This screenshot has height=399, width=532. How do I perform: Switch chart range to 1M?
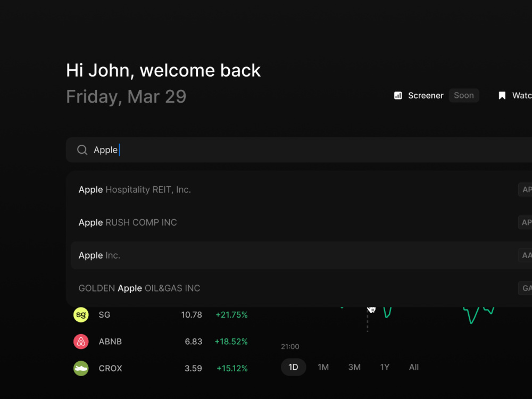[x=323, y=367]
